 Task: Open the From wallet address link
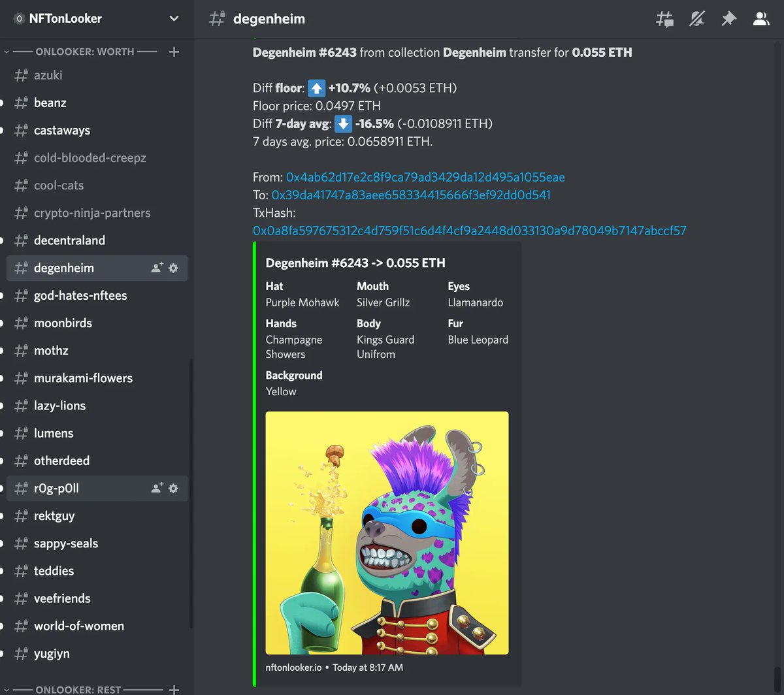pos(425,177)
